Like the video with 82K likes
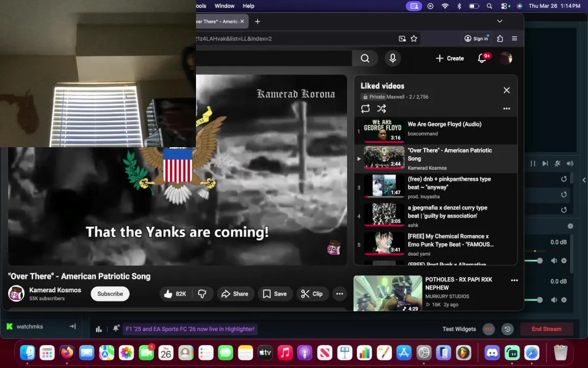Image resolution: width=588 pixels, height=368 pixels. 176,294
